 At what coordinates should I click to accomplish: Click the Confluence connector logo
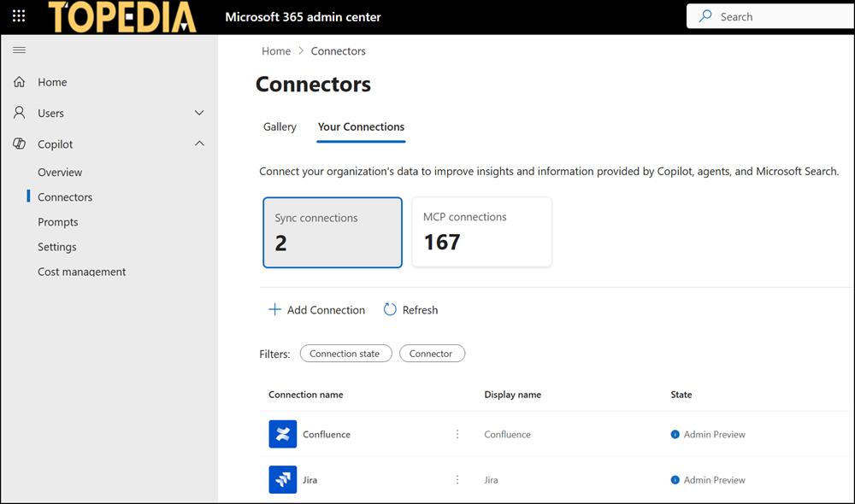282,434
